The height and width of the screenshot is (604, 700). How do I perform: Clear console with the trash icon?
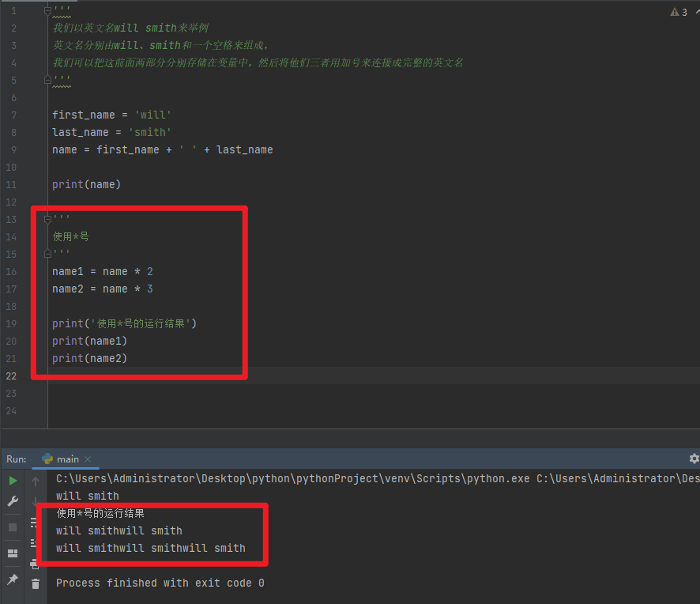click(36, 583)
